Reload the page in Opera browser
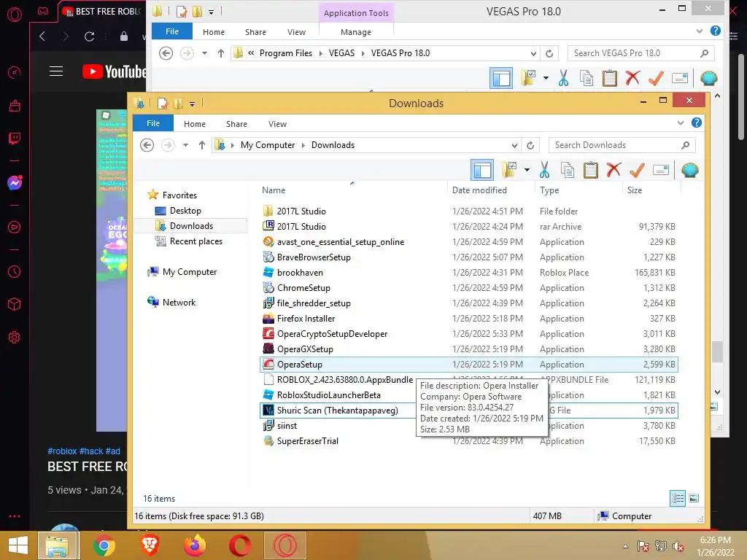 (89, 36)
